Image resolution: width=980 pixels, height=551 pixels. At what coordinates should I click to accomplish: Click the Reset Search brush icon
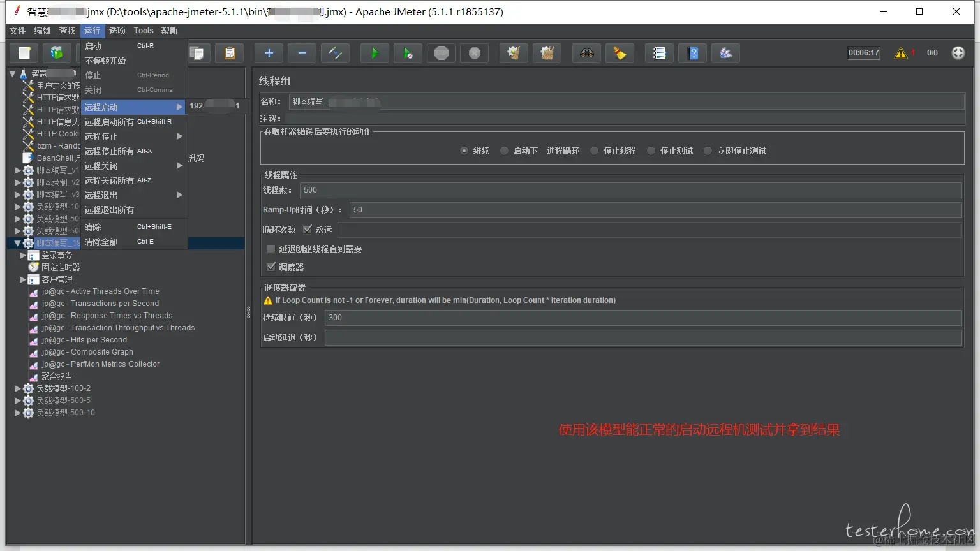620,53
